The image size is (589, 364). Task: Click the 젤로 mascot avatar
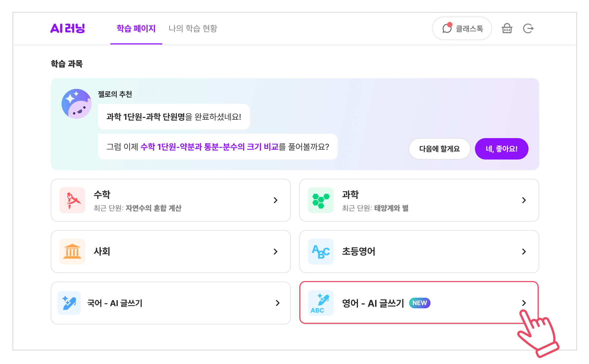pyautogui.click(x=77, y=104)
